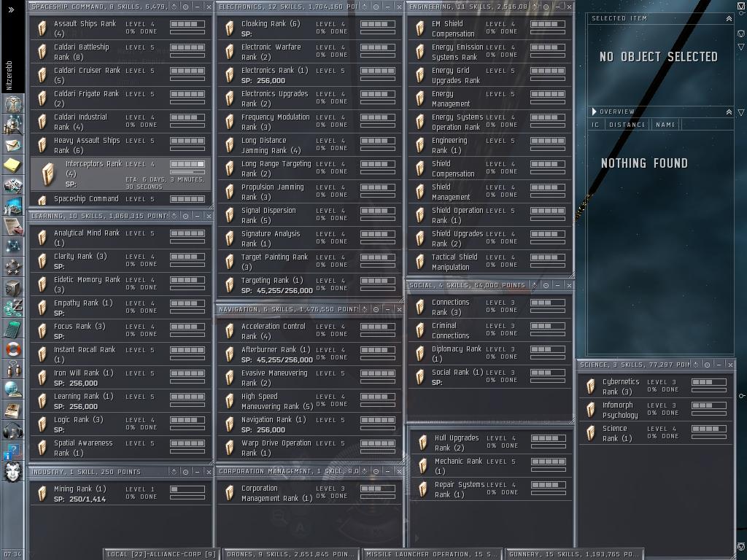Click Assault Ships skill book icon

[42, 28]
